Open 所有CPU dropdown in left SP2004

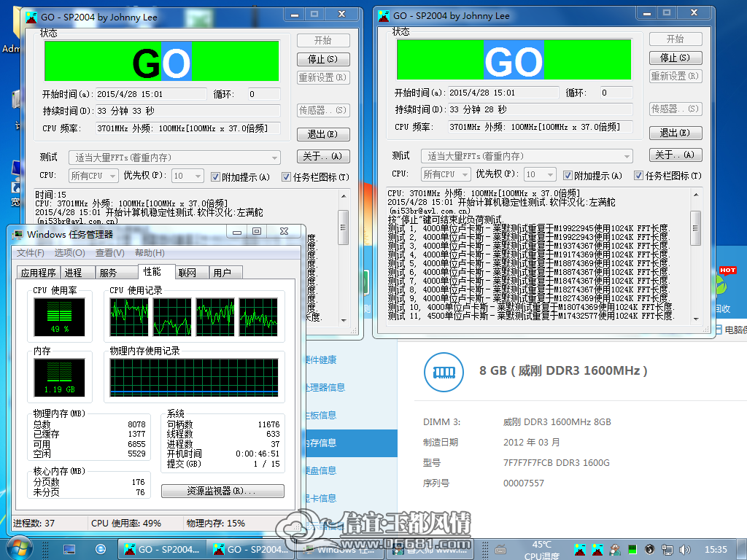coord(93,176)
